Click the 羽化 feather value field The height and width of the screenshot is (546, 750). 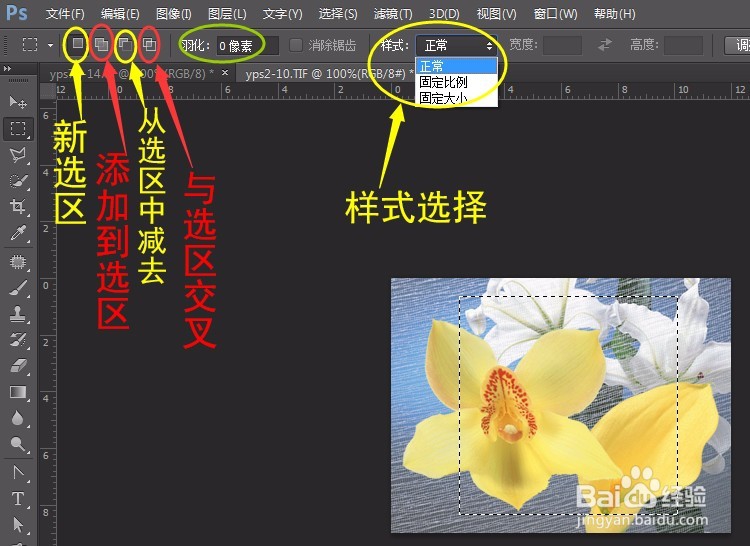click(247, 46)
